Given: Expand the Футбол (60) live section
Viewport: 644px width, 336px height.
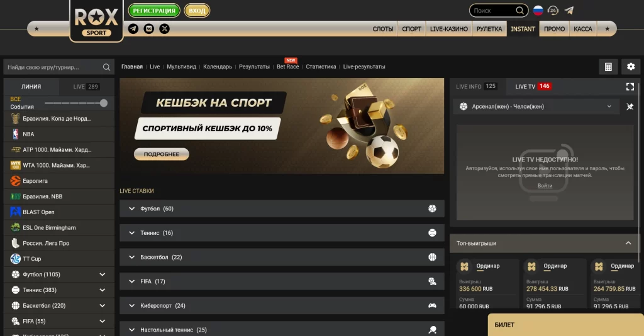Looking at the screenshot, I should pos(282,209).
